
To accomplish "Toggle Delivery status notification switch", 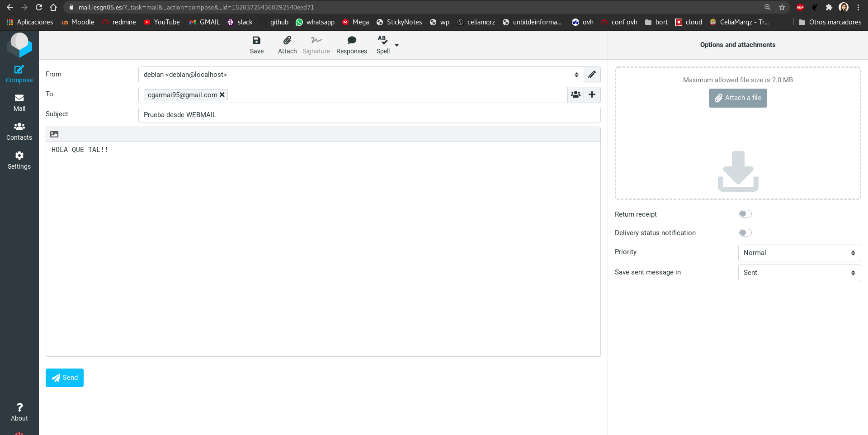I will click(745, 233).
